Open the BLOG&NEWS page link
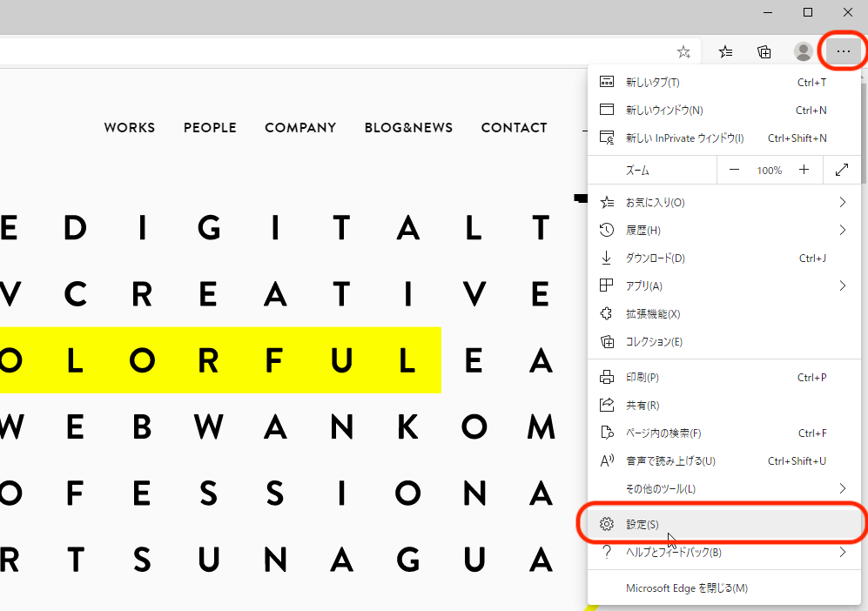This screenshot has width=868, height=611. (408, 128)
